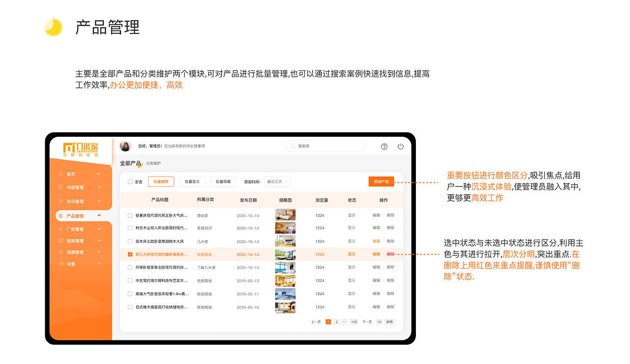630x364 pixels.
Task: Select the 产品管理 module icon
Action: tap(60, 215)
